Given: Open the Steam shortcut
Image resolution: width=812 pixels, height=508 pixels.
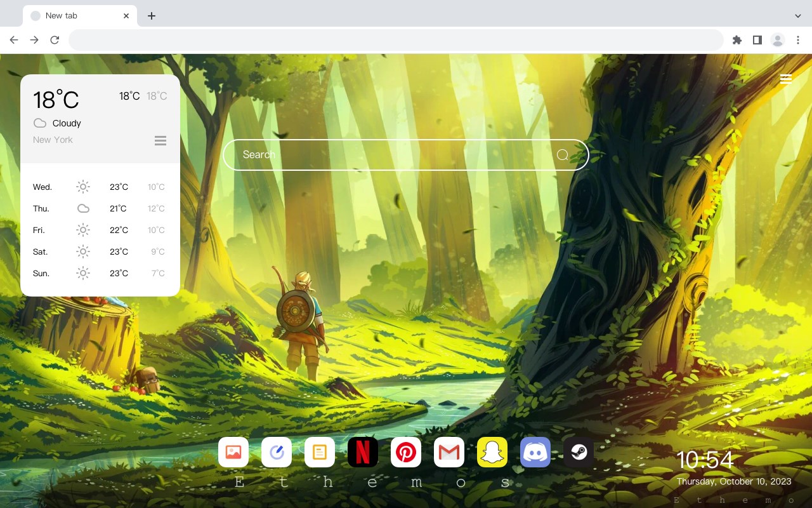Looking at the screenshot, I should [579, 452].
